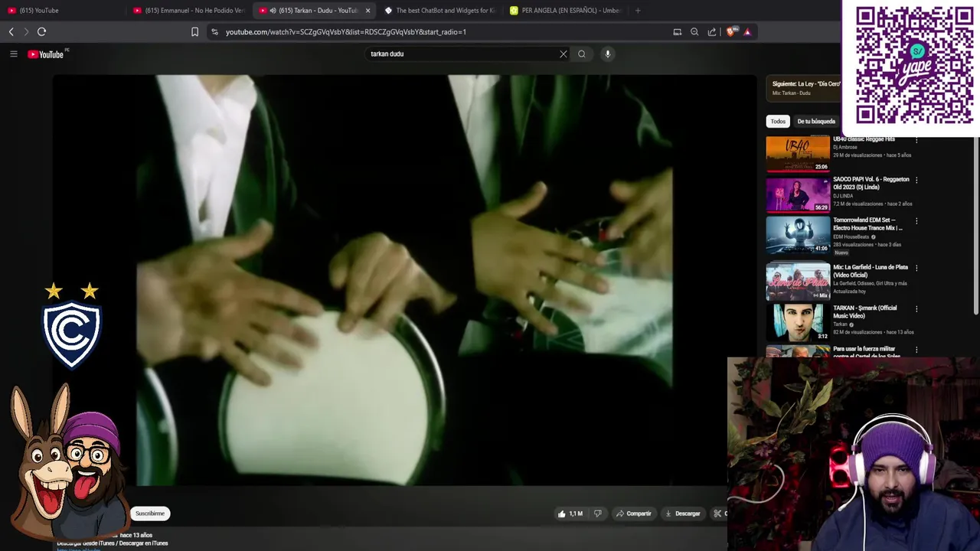Like the video with thumbs up
Viewport: 980px width, 551px height.
(x=570, y=514)
